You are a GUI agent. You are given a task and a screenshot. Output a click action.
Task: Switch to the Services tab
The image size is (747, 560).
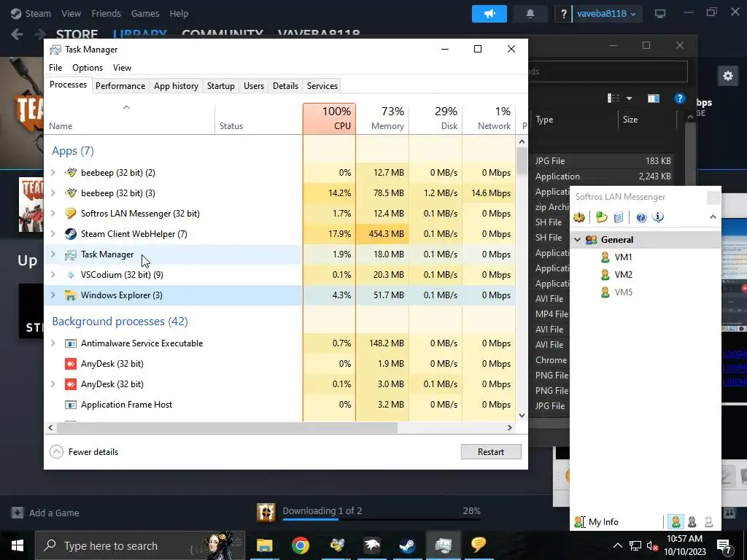[322, 86]
